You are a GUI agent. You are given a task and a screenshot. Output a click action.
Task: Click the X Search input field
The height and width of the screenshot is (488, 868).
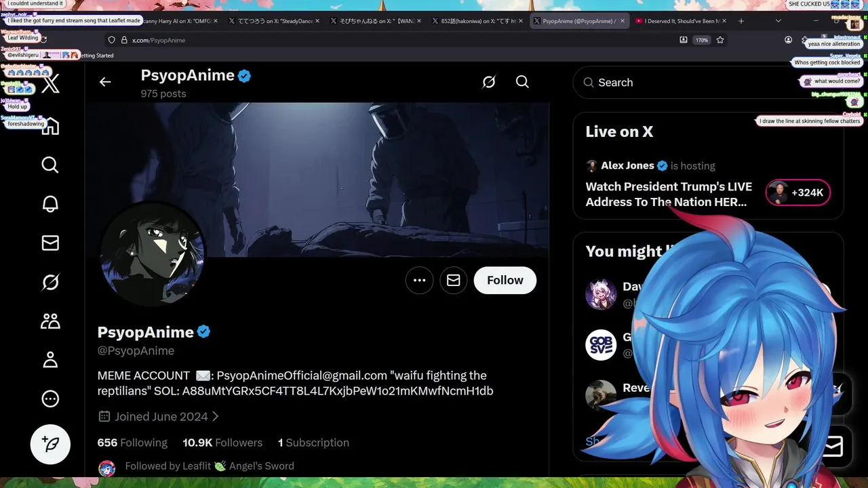pos(708,83)
